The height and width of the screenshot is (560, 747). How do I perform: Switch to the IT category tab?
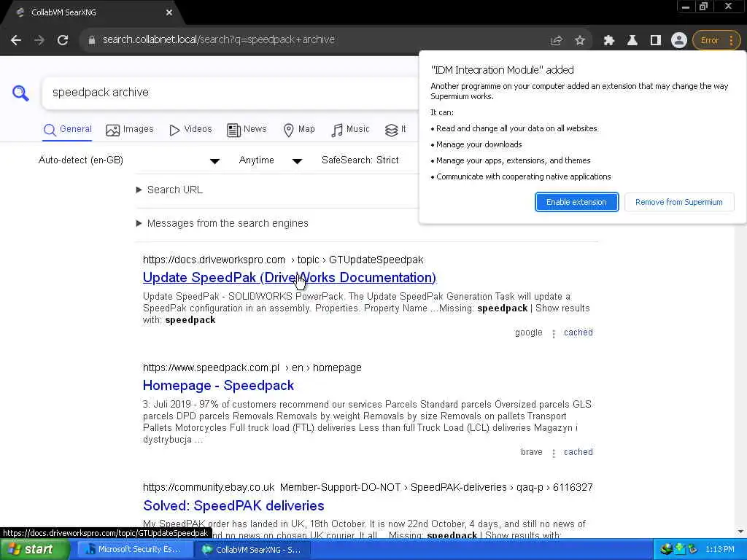pyautogui.click(x=395, y=130)
